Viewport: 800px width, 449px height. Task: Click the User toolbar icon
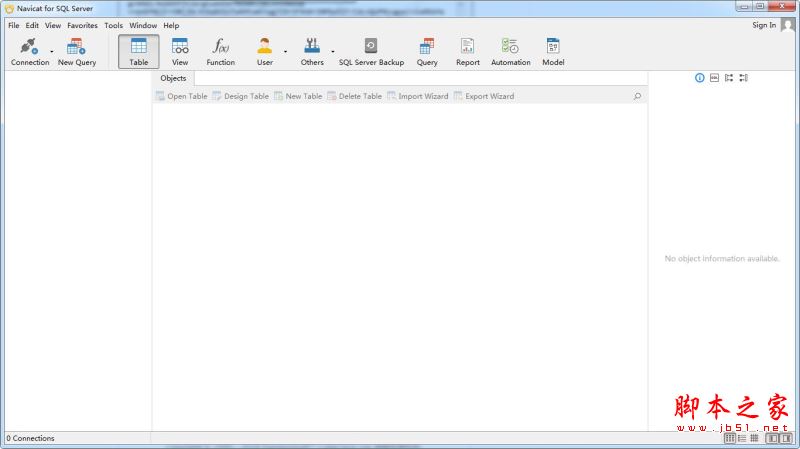264,52
